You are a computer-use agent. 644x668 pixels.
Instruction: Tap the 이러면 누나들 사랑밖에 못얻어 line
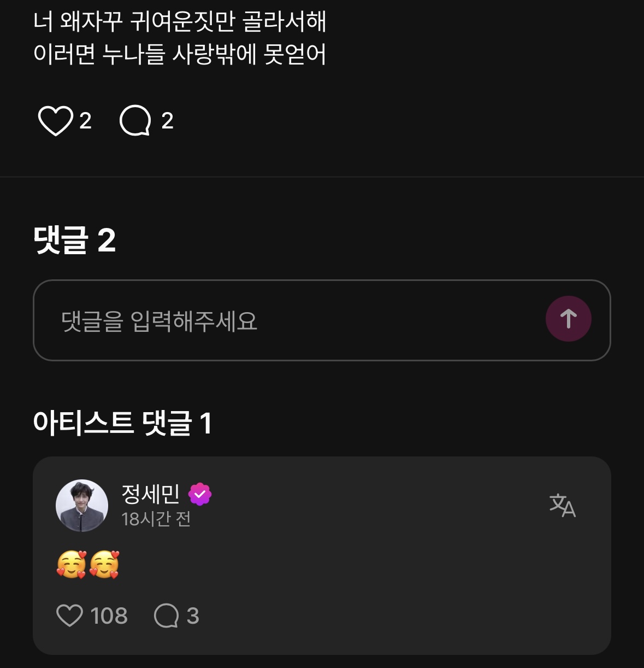click(180, 54)
